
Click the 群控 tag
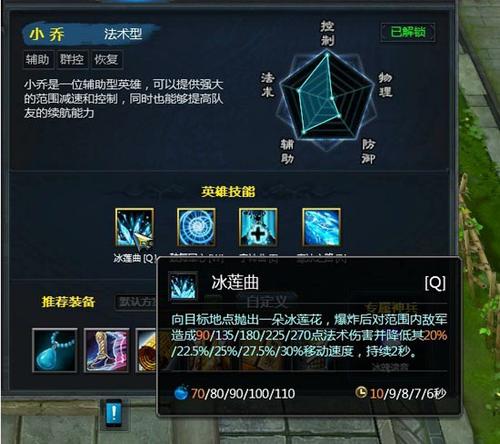click(72, 60)
